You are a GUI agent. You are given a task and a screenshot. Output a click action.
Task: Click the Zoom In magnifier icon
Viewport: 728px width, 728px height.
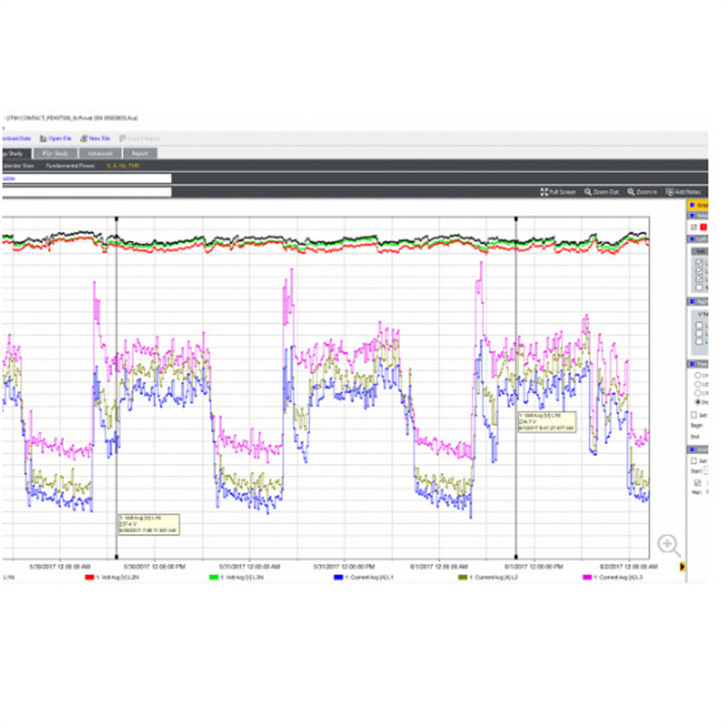631,192
